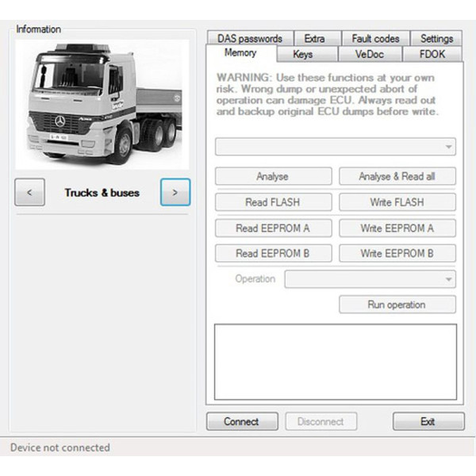Open the ECU selection dropdown

(x=336, y=147)
